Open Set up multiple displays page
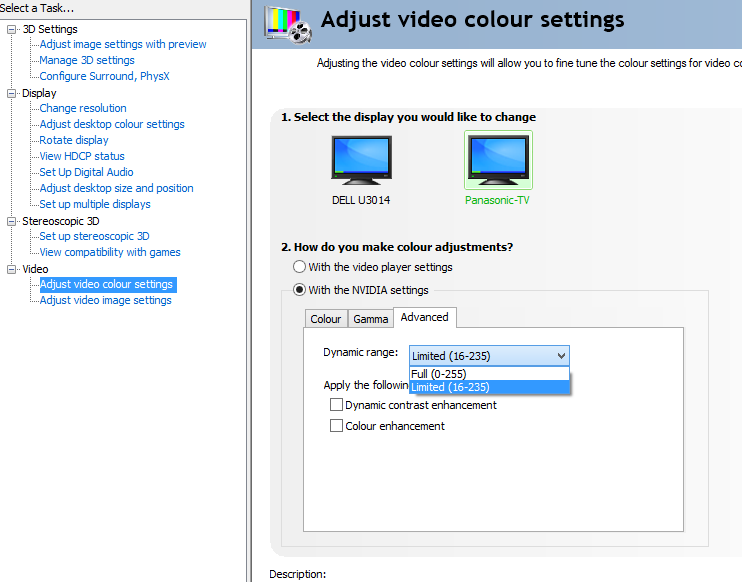Viewport: 742px width, 582px height. click(x=95, y=204)
